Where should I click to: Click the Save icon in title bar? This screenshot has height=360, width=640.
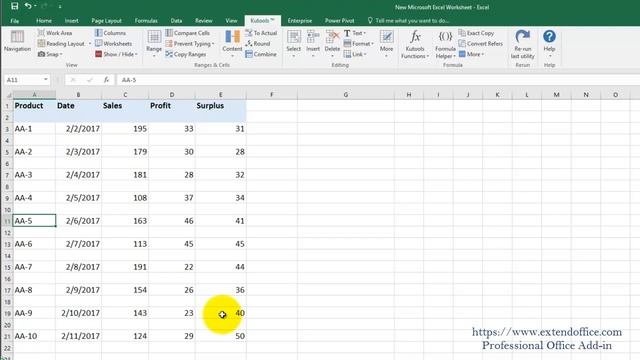coord(14,6)
